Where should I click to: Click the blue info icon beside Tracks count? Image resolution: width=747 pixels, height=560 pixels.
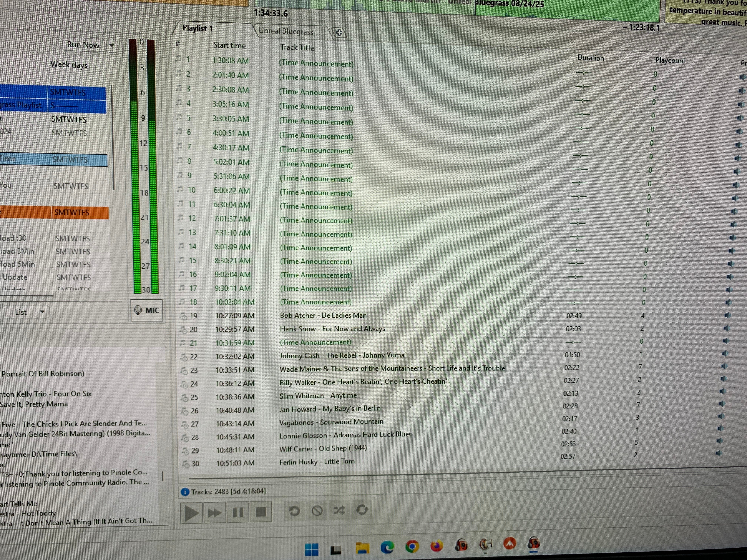click(x=185, y=492)
